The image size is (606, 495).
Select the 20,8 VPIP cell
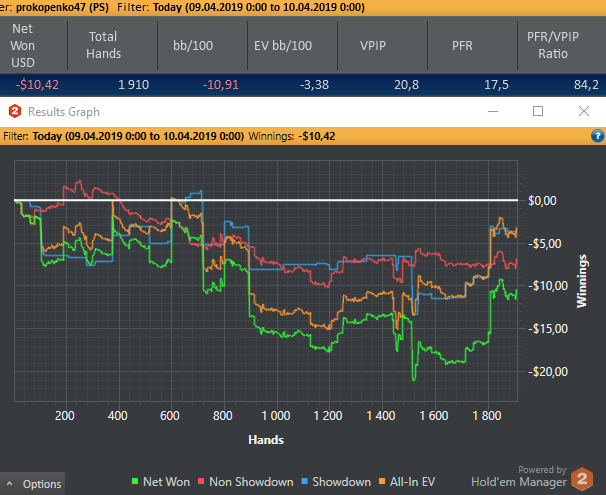[x=406, y=85]
